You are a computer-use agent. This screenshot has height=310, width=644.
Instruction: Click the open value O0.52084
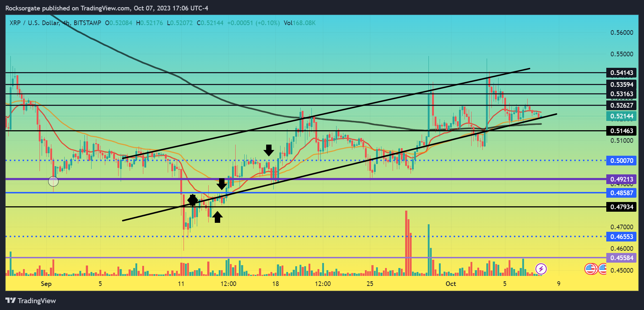coord(119,23)
